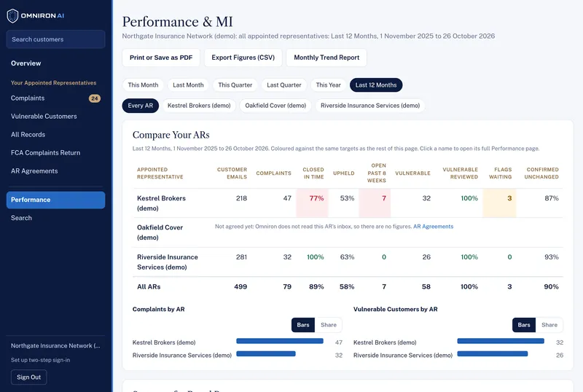This screenshot has height=392, width=583.
Task: Select the Last Quarter period
Action: click(x=284, y=85)
